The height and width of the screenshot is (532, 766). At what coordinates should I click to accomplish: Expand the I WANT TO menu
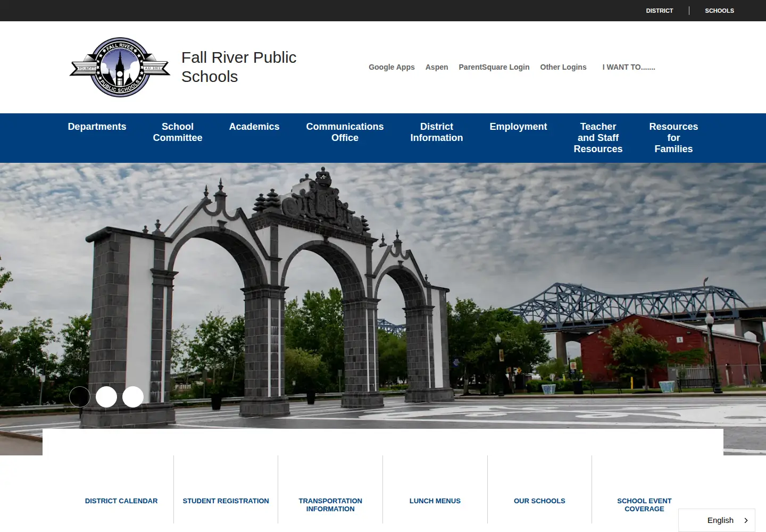(x=629, y=67)
